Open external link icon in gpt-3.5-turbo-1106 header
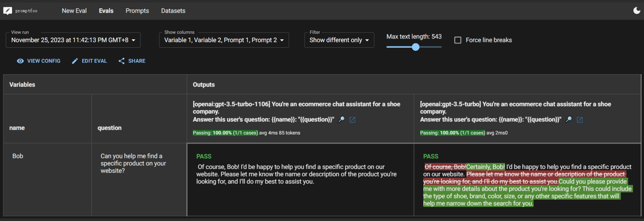The image size is (644, 221). pos(352,120)
